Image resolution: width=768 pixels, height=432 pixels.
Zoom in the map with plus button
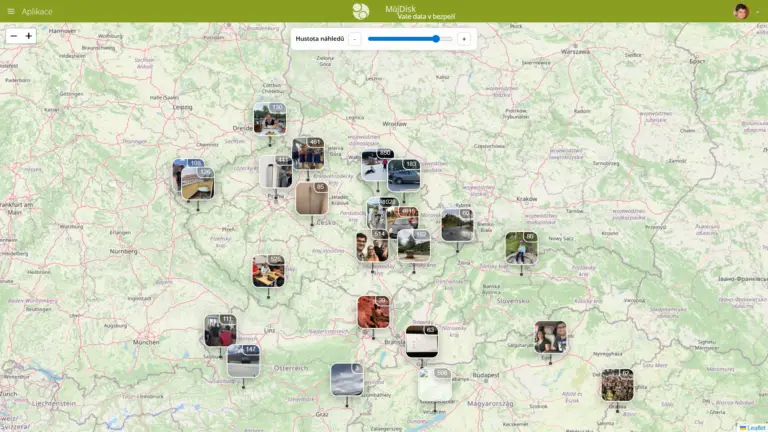coord(28,36)
